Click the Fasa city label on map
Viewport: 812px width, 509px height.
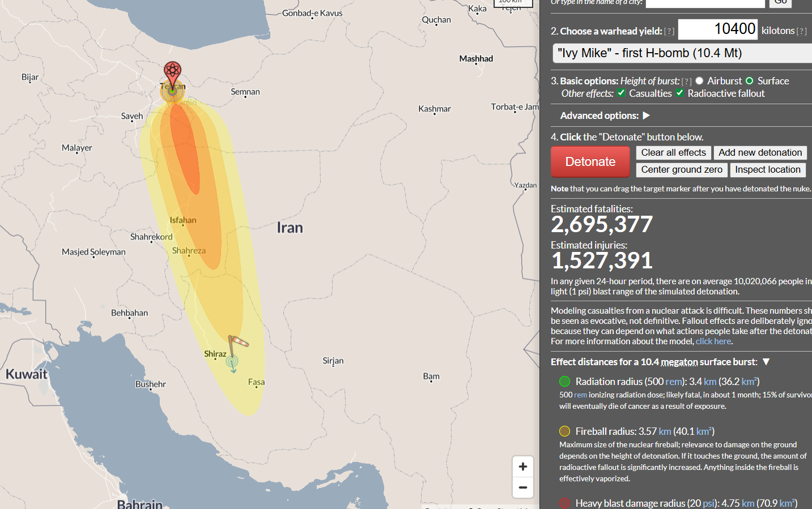click(x=256, y=382)
